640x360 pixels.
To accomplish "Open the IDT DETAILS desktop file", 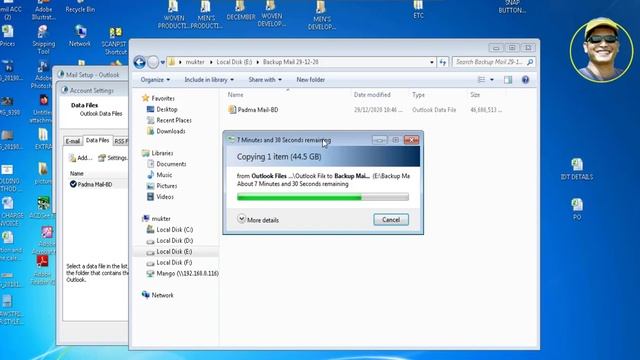I will coord(577,169).
